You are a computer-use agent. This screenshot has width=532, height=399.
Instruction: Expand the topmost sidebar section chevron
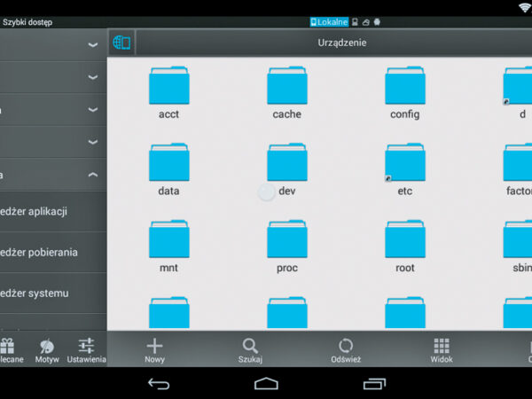tap(93, 44)
